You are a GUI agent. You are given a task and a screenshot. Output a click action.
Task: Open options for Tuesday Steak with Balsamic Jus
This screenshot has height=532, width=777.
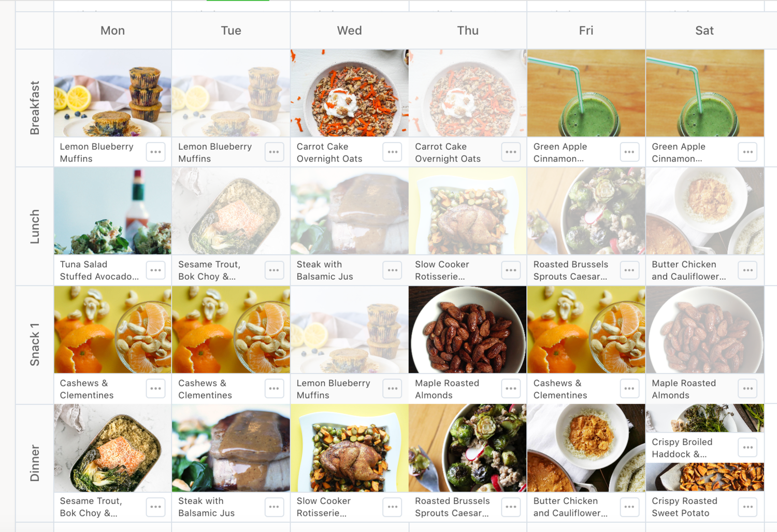tap(274, 507)
